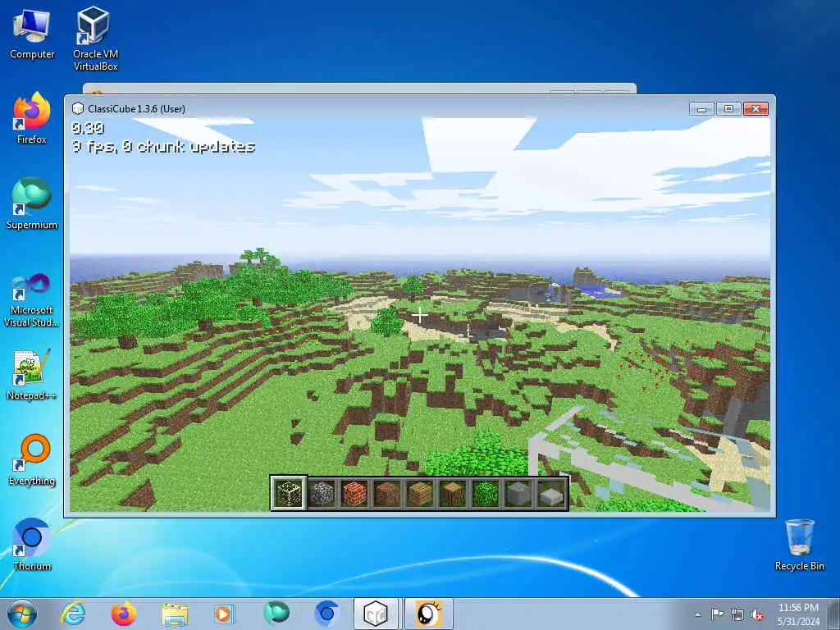Launch Supermium from the taskbar
840x630 pixels.
coord(276,614)
